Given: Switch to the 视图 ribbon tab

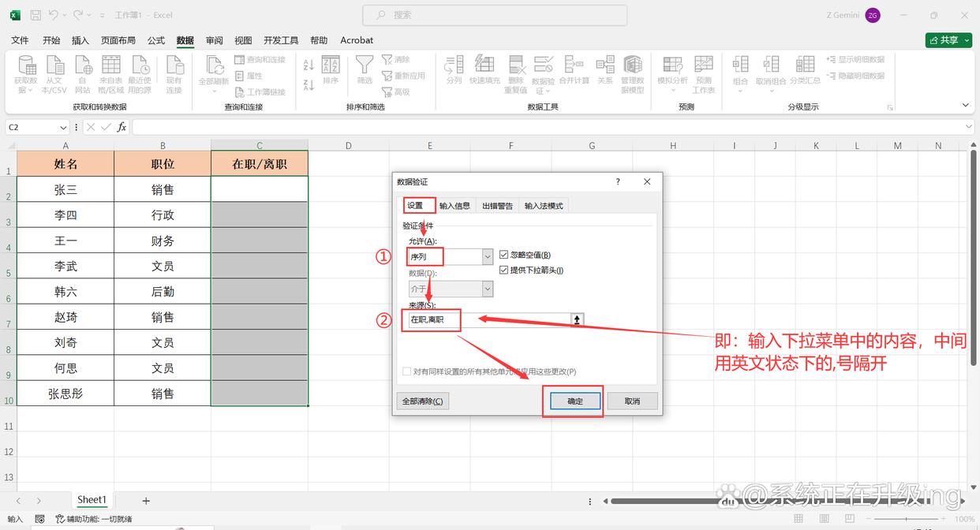Looking at the screenshot, I should (243, 40).
